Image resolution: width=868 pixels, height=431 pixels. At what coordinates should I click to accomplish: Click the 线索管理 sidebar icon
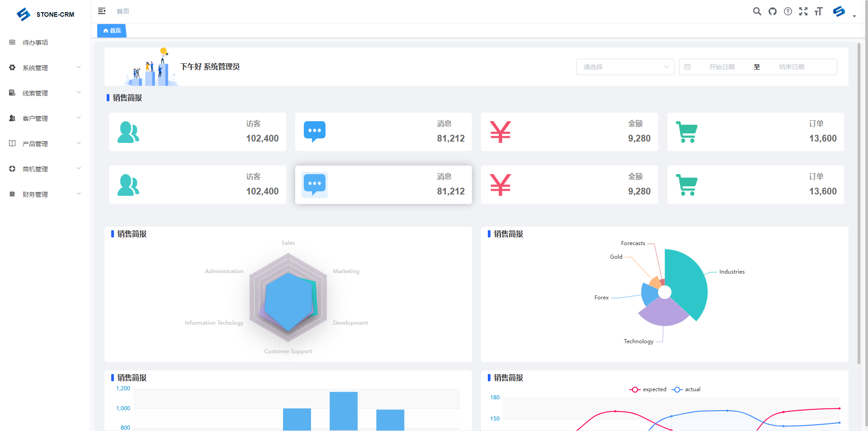pyautogui.click(x=12, y=93)
